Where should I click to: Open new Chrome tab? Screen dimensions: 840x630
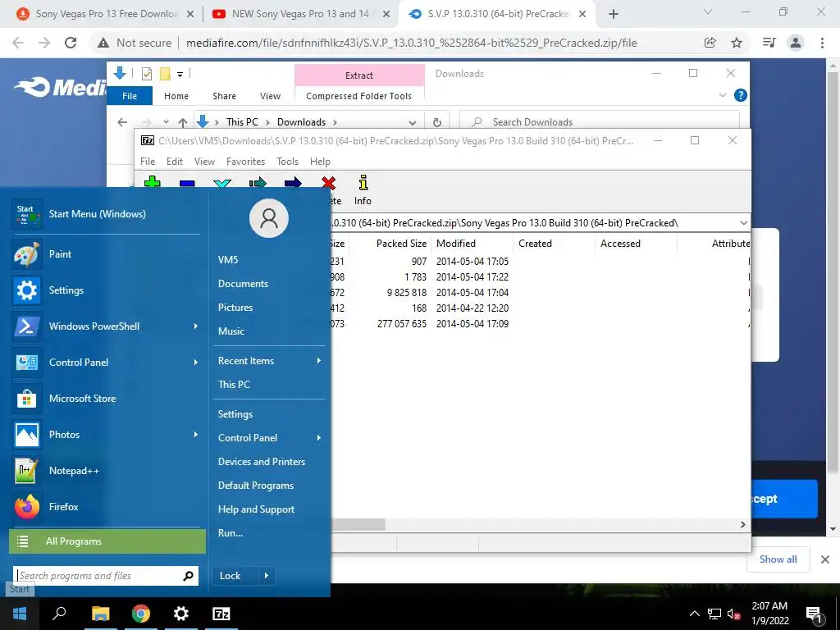click(614, 15)
